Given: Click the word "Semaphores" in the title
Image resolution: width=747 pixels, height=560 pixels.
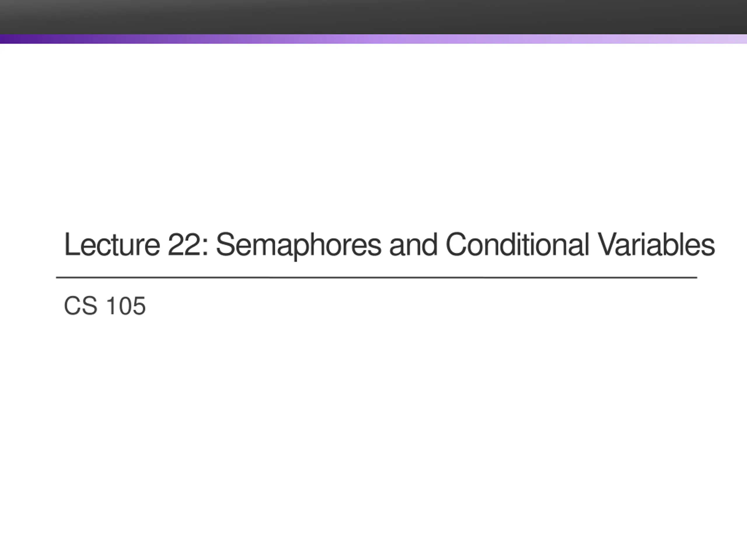Looking at the screenshot, I should click(299, 246).
